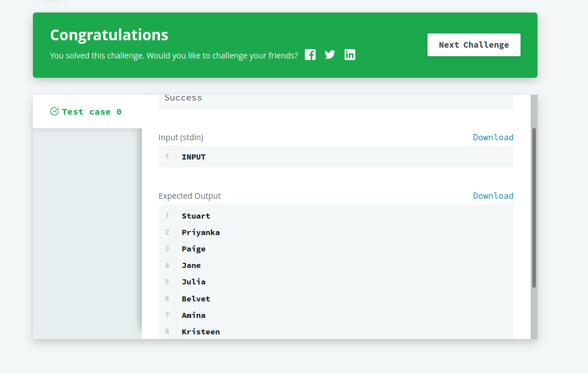The height and width of the screenshot is (373, 588).
Task: Download the Expected Output file
Action: (x=493, y=195)
